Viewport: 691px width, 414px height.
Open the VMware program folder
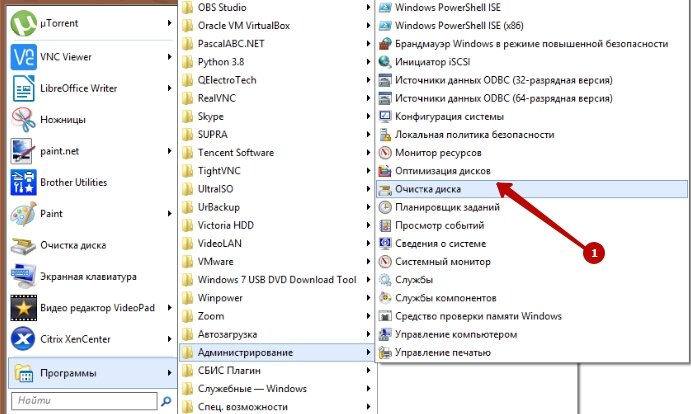(x=277, y=261)
